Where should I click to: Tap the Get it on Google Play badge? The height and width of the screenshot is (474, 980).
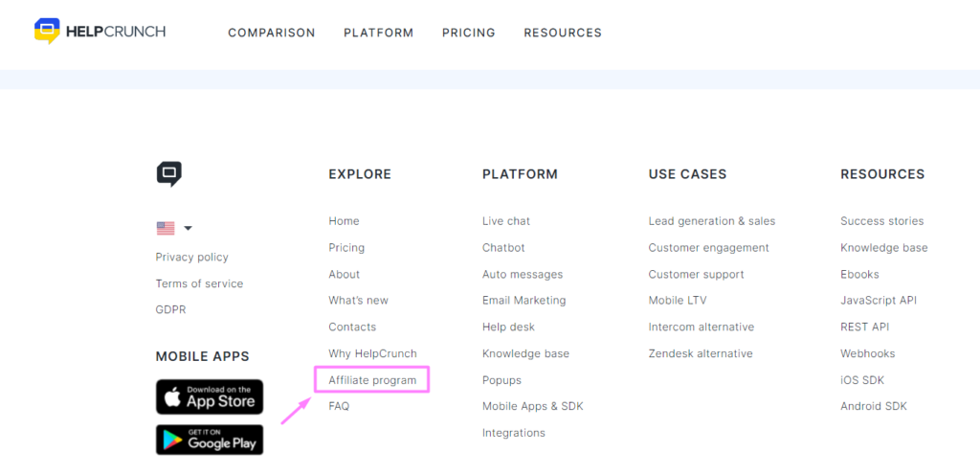point(210,440)
